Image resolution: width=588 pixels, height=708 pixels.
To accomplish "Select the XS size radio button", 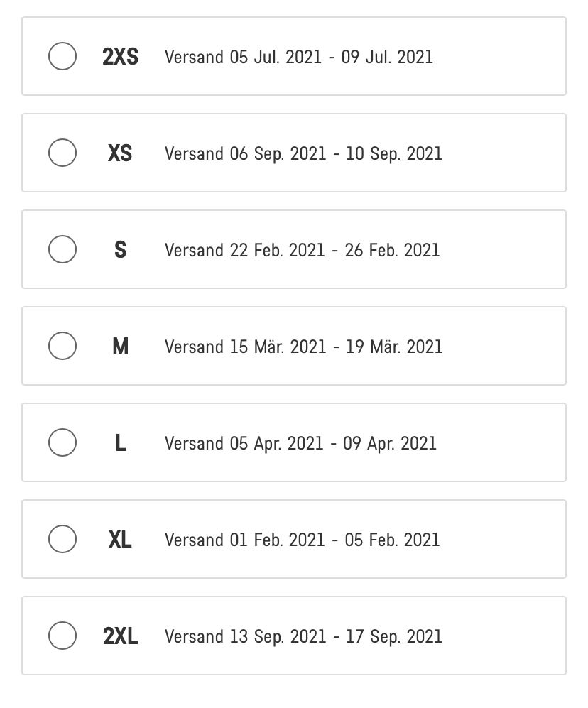I will (62, 153).
